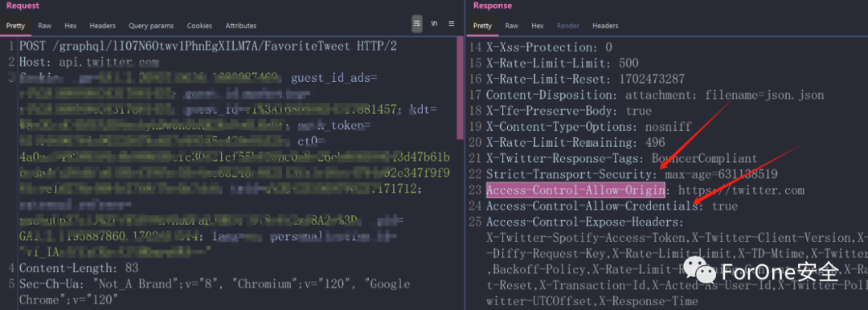Open the Render tab in Response

[x=568, y=26]
